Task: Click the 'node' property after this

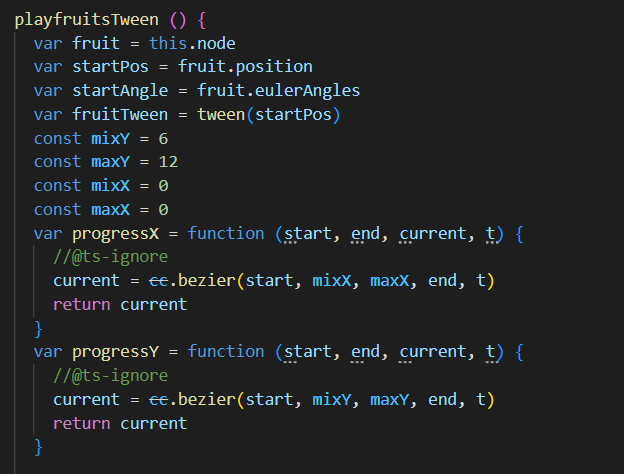Action: [x=216, y=43]
